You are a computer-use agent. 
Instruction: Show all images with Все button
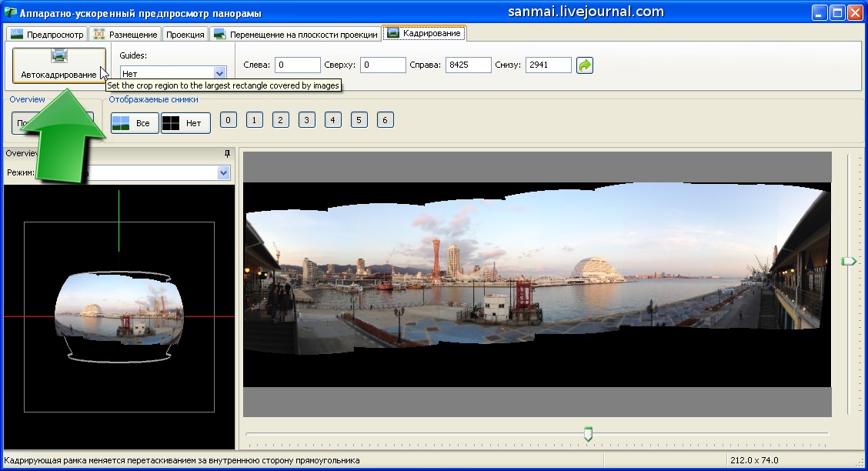point(135,123)
